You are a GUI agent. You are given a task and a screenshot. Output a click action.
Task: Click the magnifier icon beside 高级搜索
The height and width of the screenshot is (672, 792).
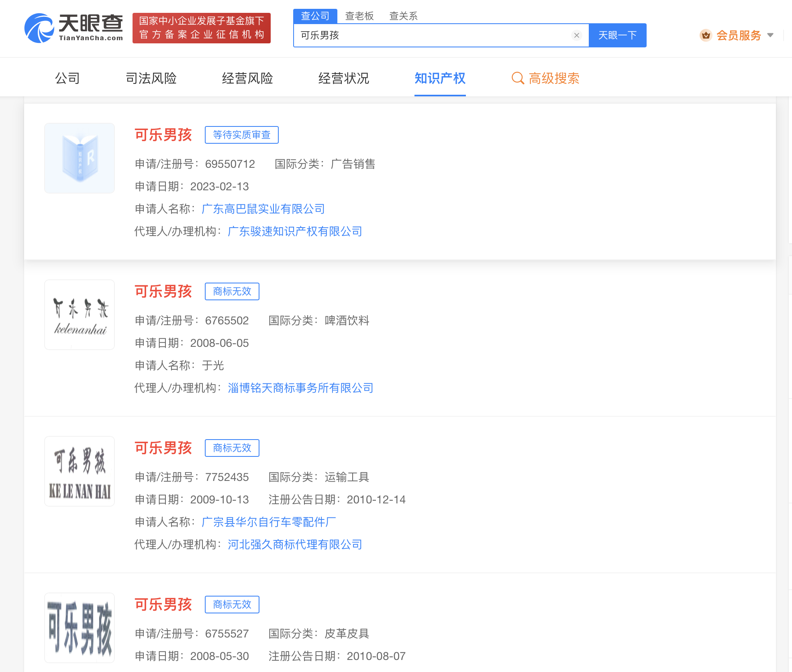pyautogui.click(x=518, y=78)
